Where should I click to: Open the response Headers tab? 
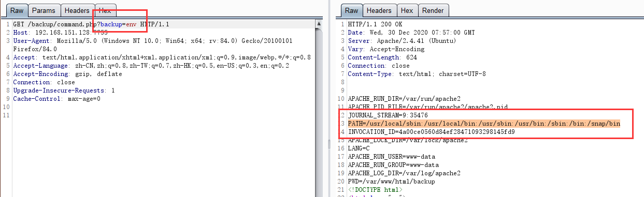click(379, 10)
